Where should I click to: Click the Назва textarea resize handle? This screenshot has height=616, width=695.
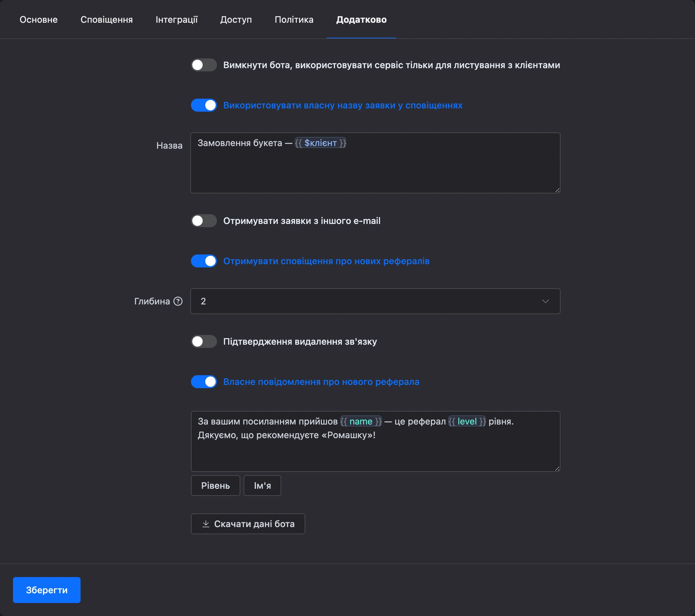[x=557, y=190]
